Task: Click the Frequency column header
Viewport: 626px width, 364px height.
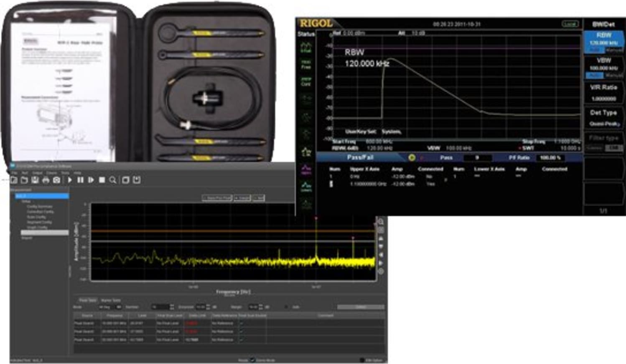Action: 115,316
